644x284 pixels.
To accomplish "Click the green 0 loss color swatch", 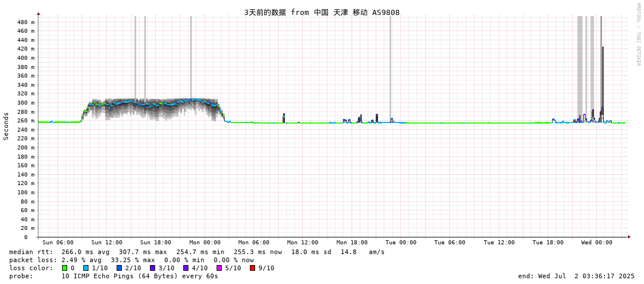I will click(x=64, y=268).
